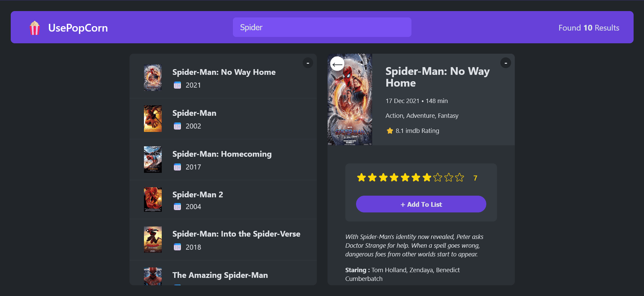Click the third rating star
The height and width of the screenshot is (296, 644).
coord(383,178)
